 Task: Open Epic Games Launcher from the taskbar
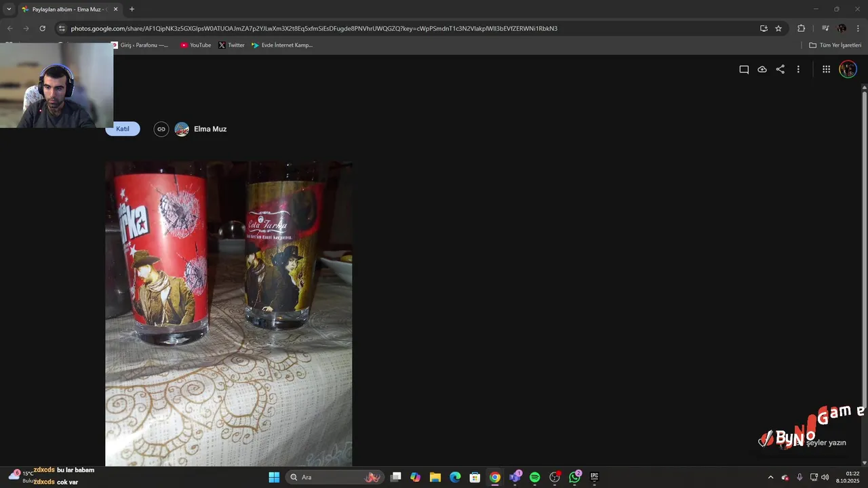pos(594,477)
